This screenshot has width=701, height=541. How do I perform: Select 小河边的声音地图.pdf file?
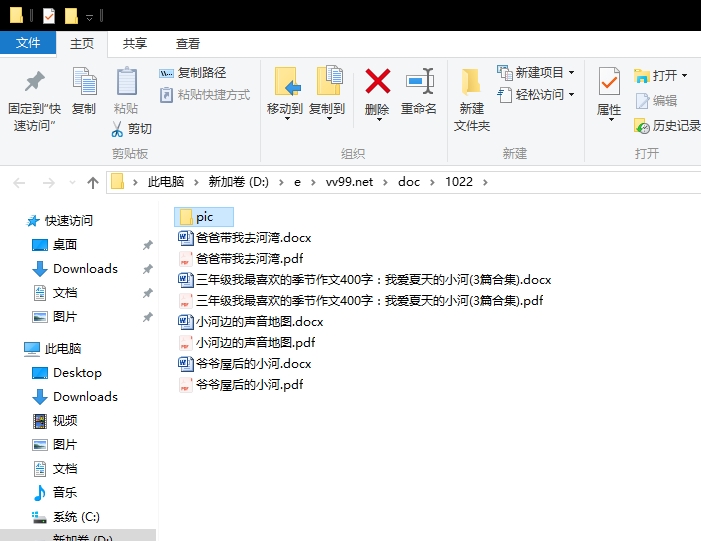tap(247, 343)
